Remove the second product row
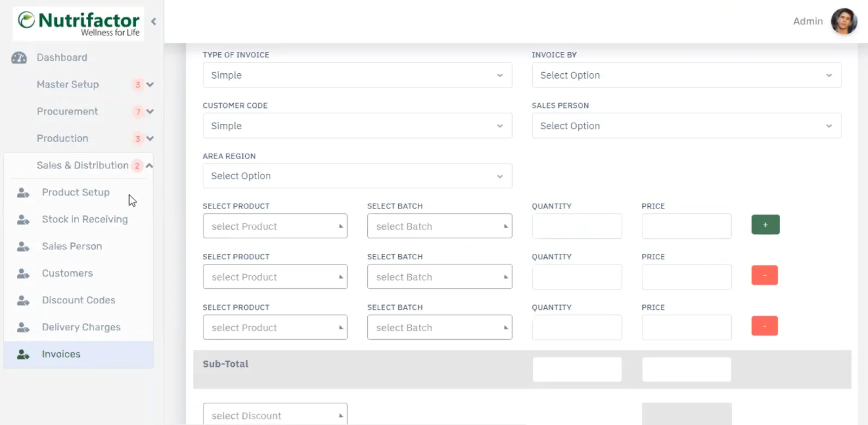This screenshot has height=425, width=868. [764, 276]
